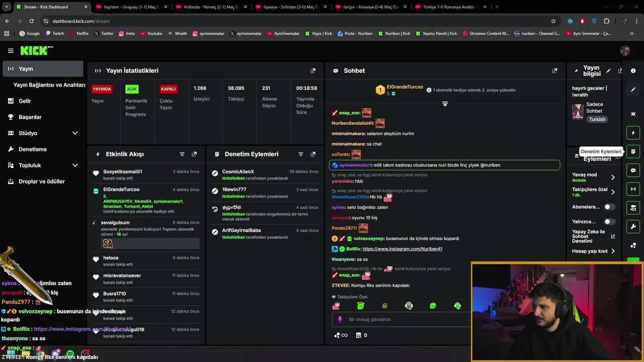This screenshot has height=362, width=644.
Task: Open Yayın Bağlantısı ve Anahtarı
Action: [x=49, y=85]
